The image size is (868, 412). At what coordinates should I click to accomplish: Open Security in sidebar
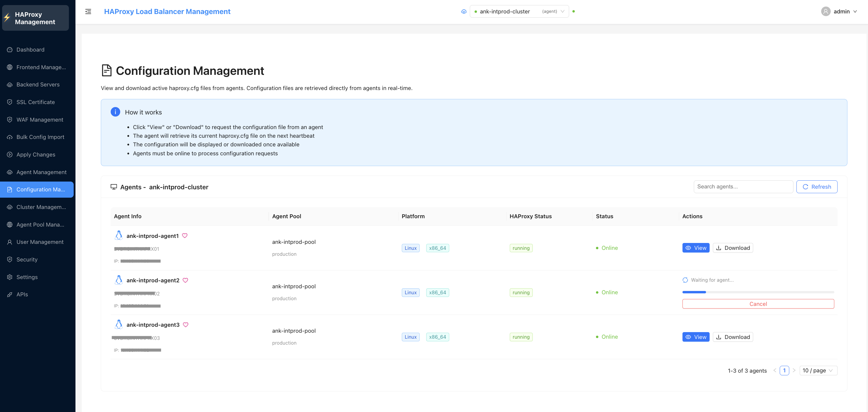tap(37, 259)
